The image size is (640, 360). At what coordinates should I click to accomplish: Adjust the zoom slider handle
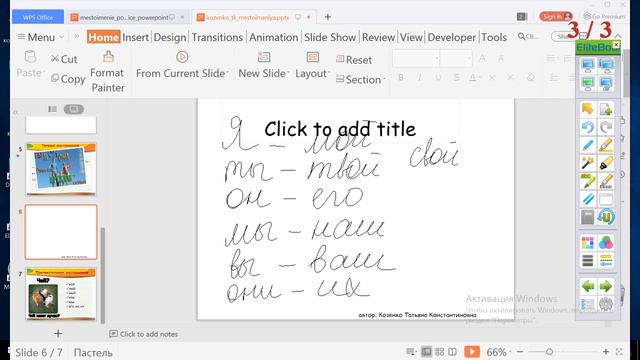549,351
